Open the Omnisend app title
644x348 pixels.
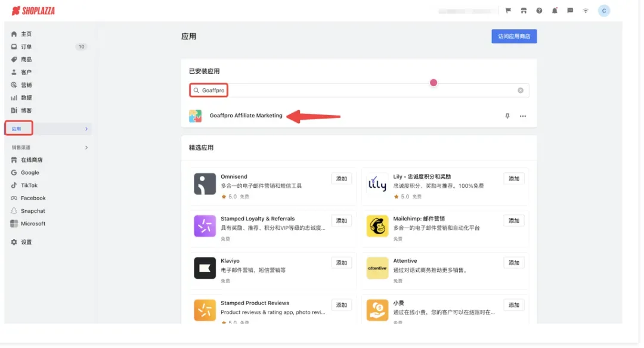(234, 176)
